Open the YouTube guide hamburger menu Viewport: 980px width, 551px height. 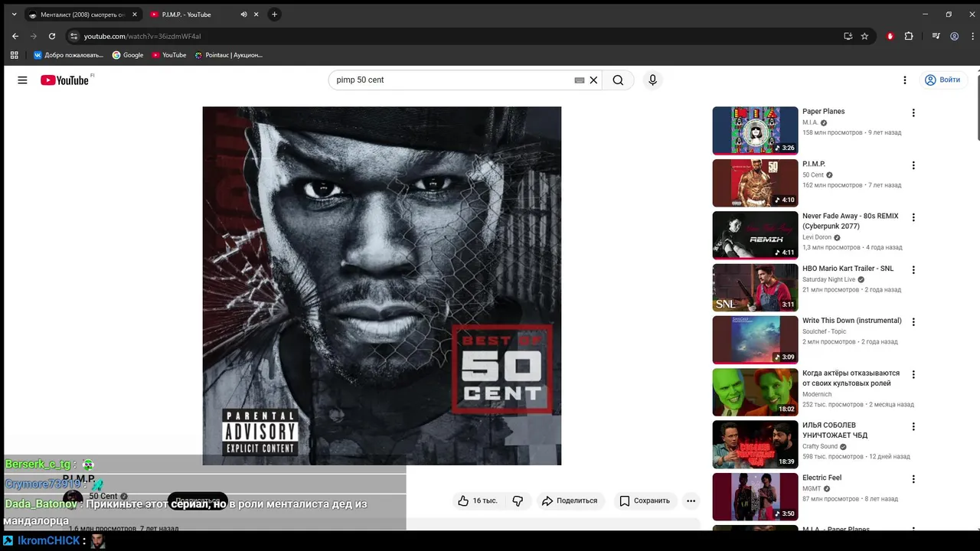pyautogui.click(x=22, y=80)
